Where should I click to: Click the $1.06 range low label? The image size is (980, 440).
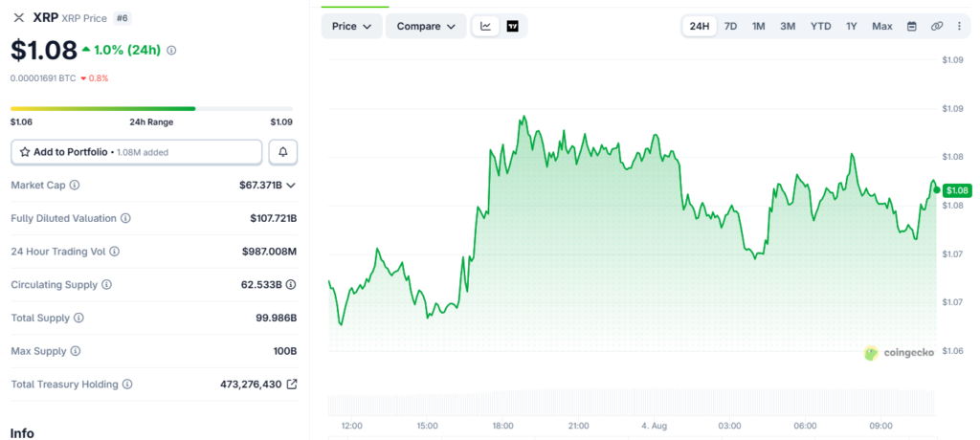[x=21, y=121]
